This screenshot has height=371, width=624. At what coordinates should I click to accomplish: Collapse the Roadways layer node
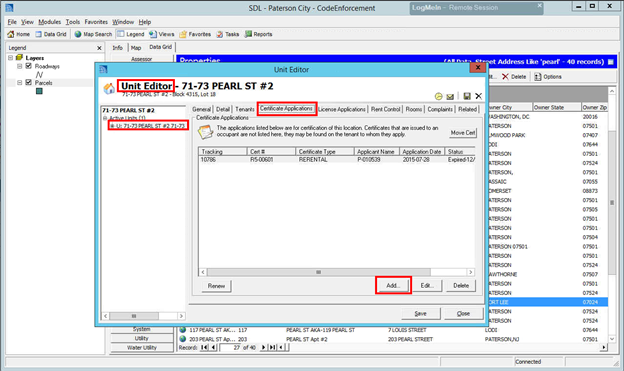(19, 66)
